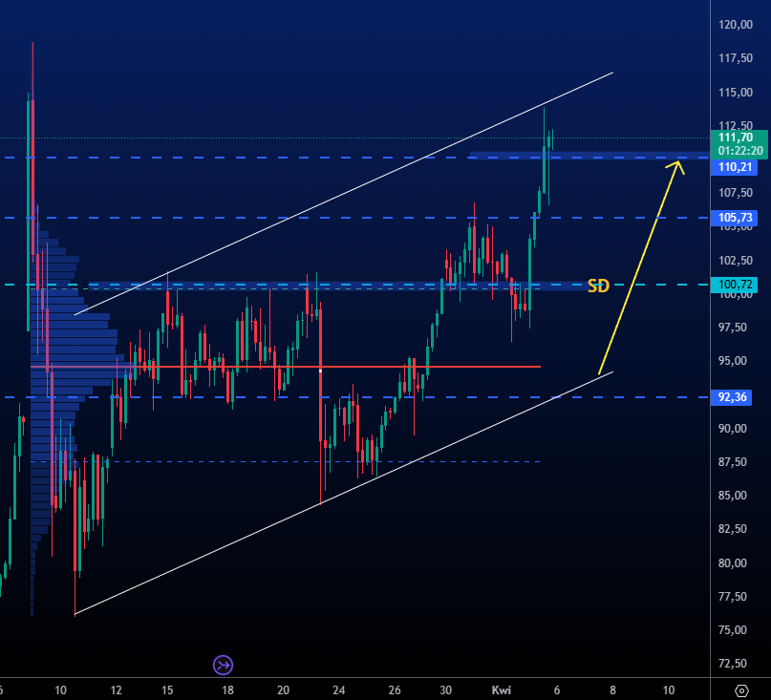Click the SD annotation text
The height and width of the screenshot is (700, 771).
[x=598, y=286]
